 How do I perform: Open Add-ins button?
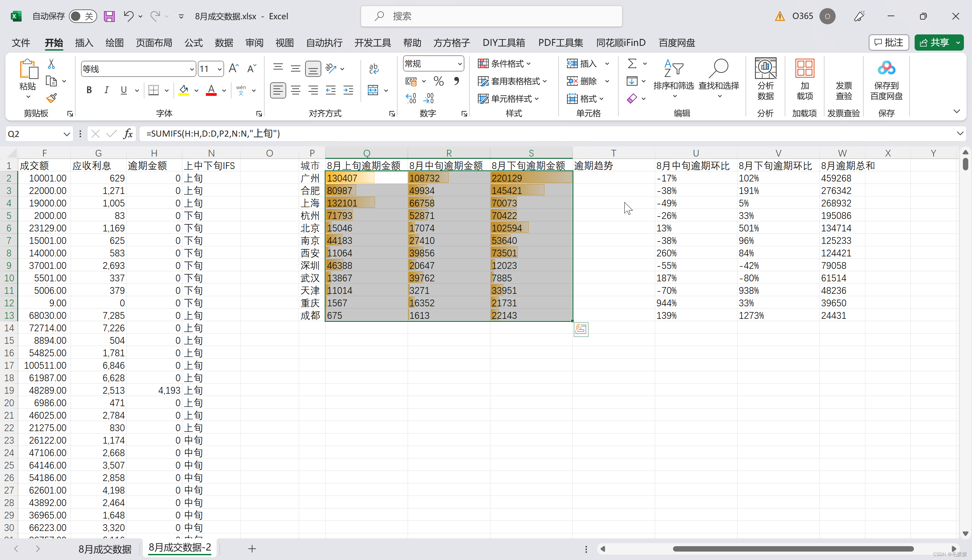(805, 80)
